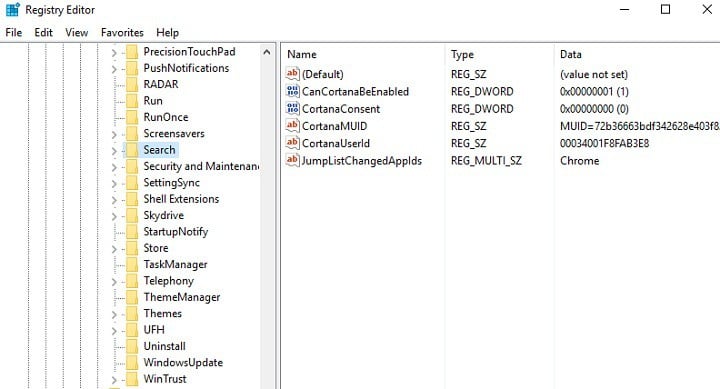This screenshot has width=720, height=389.
Task: Select the TaskManager registry key
Action: (x=175, y=265)
